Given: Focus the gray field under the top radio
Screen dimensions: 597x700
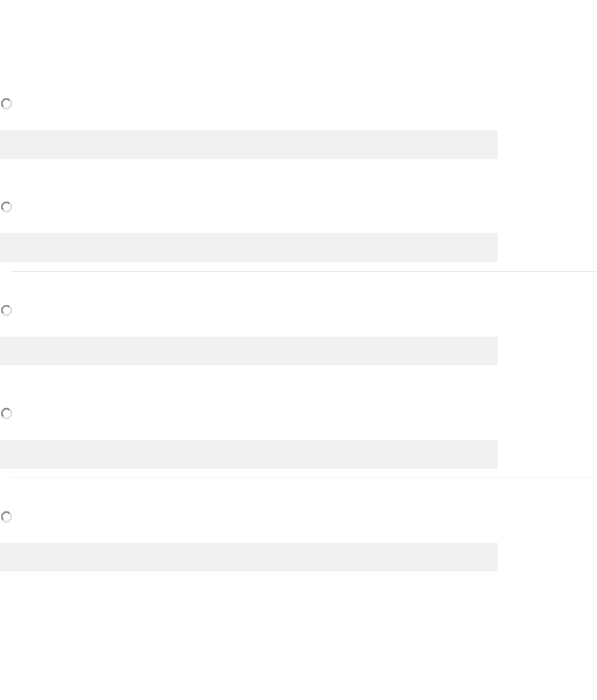Looking at the screenshot, I should coord(249,144).
